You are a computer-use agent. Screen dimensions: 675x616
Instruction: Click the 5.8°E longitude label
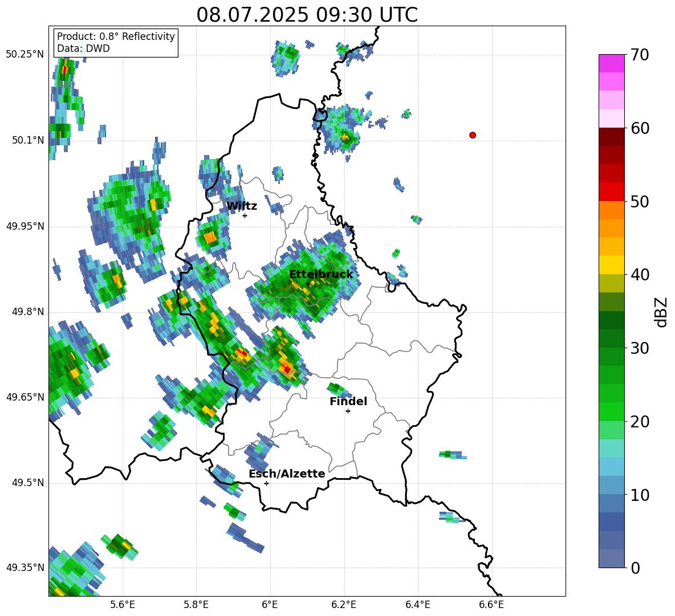coord(196,605)
